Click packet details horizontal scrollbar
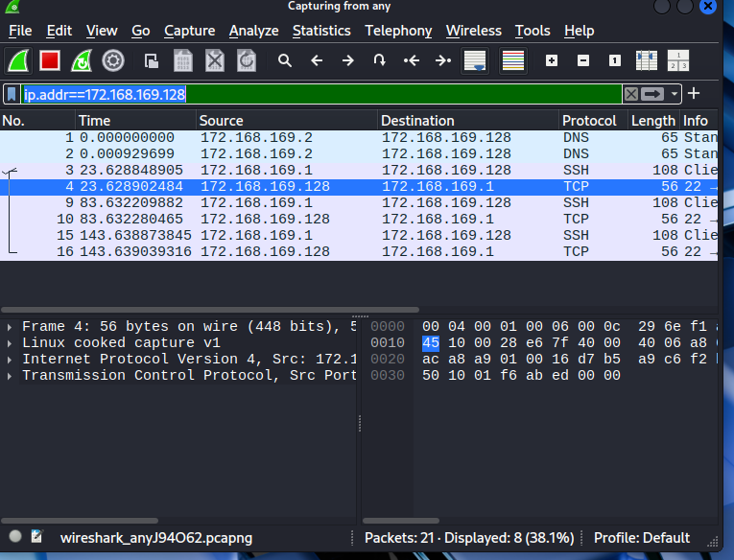 (x=80, y=521)
